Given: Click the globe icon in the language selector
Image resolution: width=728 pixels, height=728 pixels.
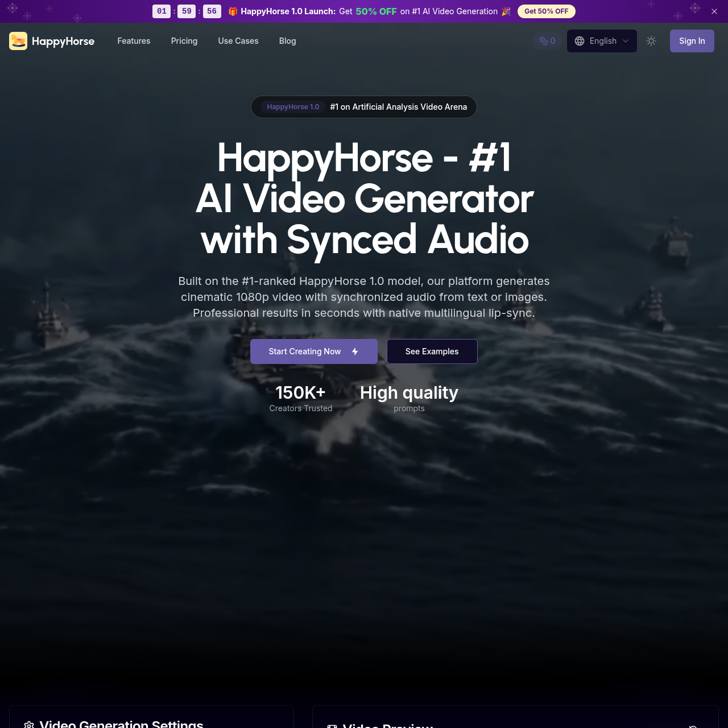Looking at the screenshot, I should click(x=579, y=40).
